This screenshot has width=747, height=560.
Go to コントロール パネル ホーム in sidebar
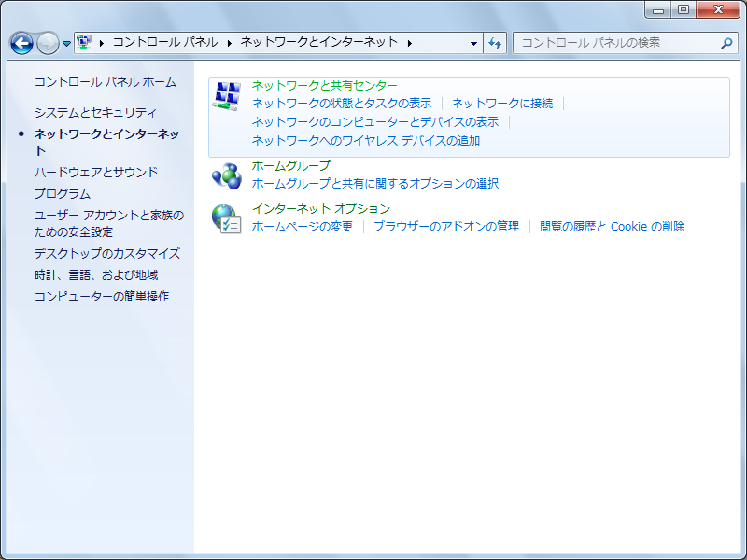coord(106,82)
